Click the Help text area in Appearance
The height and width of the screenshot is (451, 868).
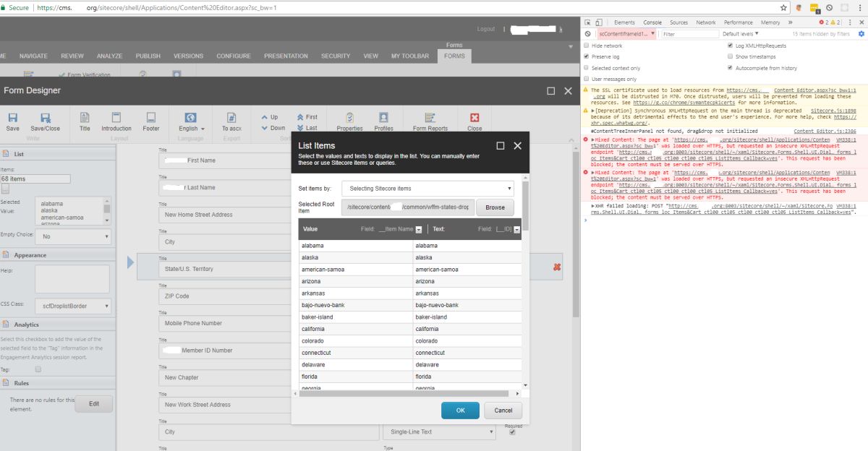[x=72, y=279]
